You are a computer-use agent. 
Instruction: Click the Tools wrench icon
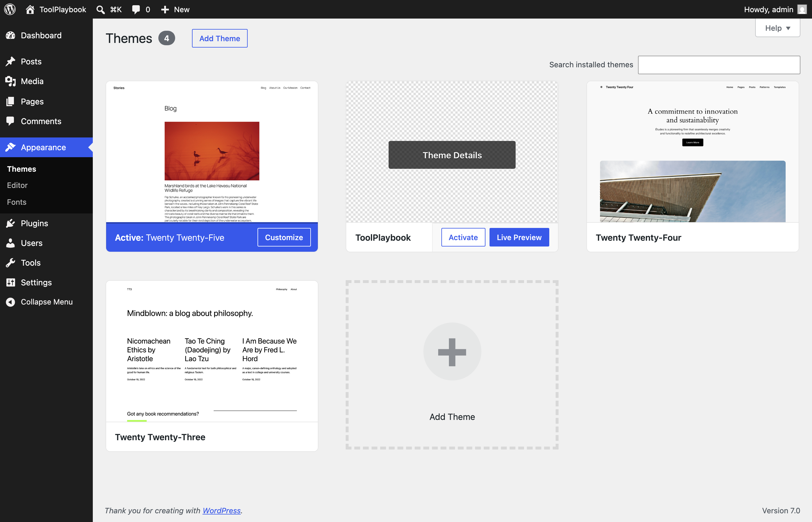tap(10, 262)
